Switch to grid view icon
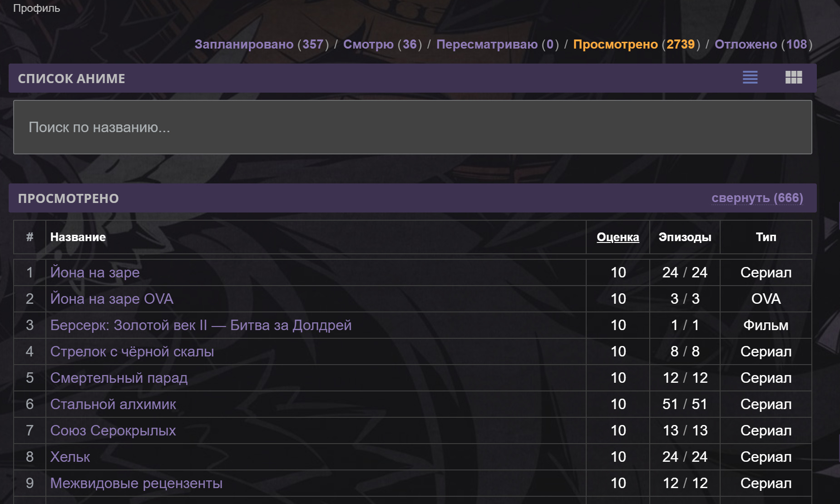The image size is (840, 504). (794, 78)
